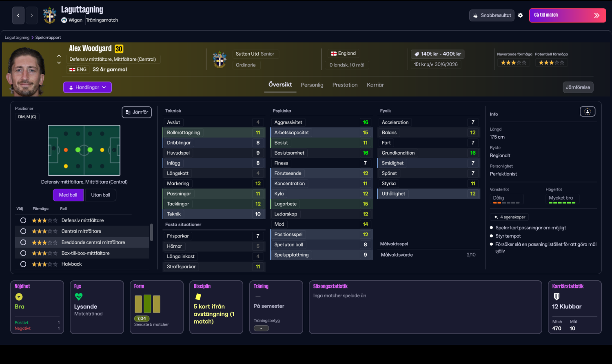Switch to the Karriär tab
Screen dimensions: 612x364
tap(375, 85)
